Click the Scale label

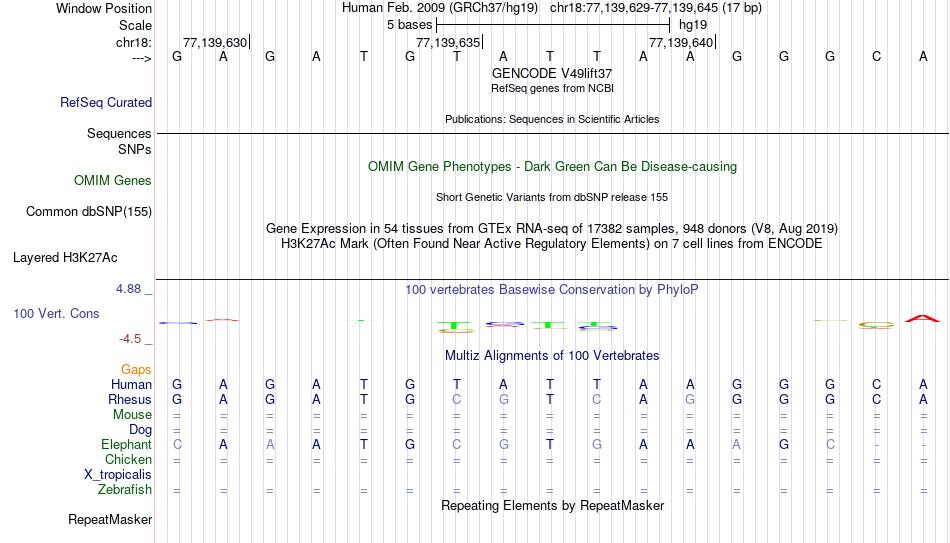[135, 25]
